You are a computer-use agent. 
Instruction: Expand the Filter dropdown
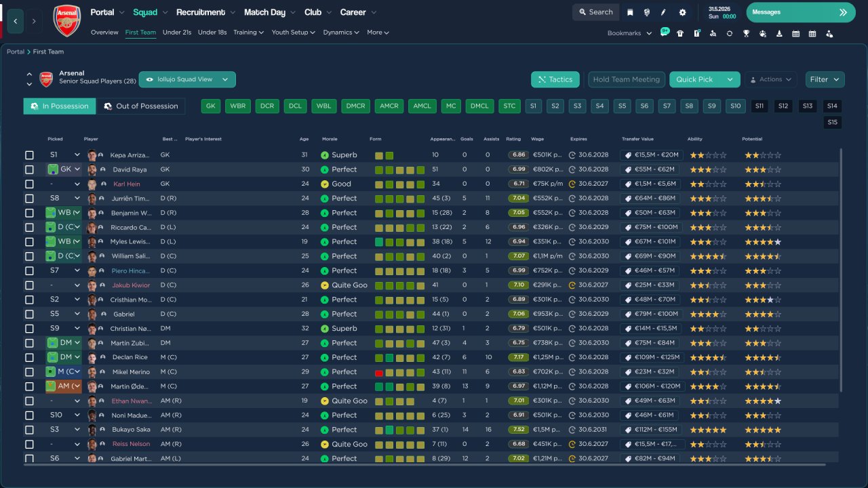point(825,79)
